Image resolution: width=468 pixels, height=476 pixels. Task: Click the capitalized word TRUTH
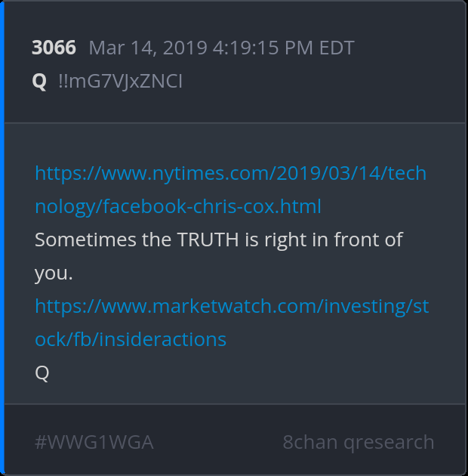pos(208,240)
